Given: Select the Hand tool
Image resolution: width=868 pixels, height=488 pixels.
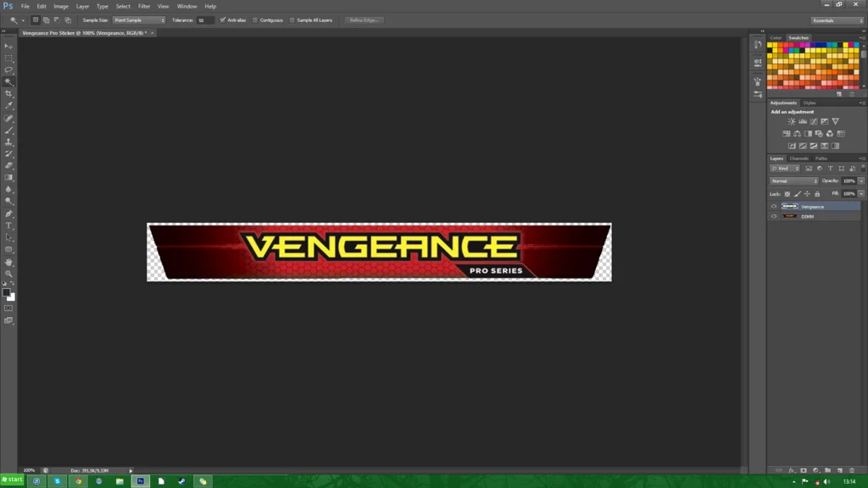Looking at the screenshot, I should (x=8, y=262).
